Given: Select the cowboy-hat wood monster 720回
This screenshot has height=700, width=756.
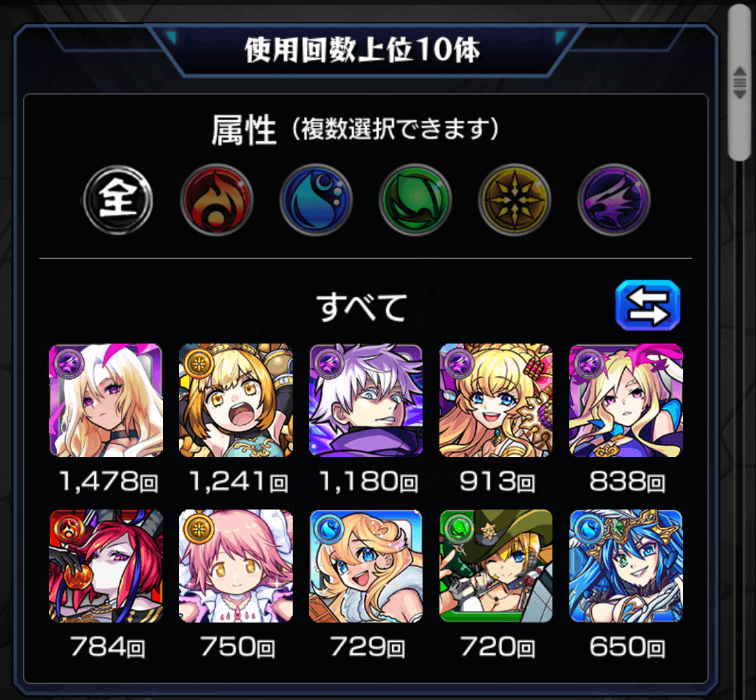Looking at the screenshot, I should pyautogui.click(x=496, y=566).
